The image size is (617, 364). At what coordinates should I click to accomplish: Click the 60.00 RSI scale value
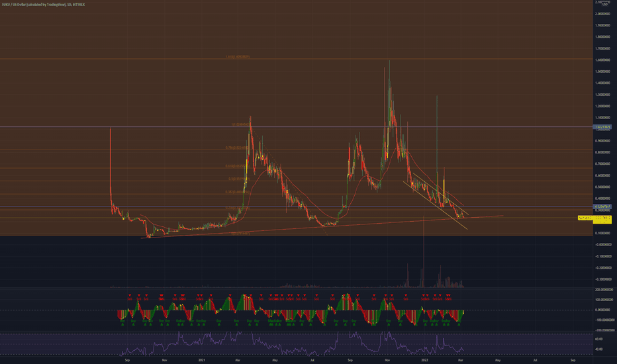point(599,339)
